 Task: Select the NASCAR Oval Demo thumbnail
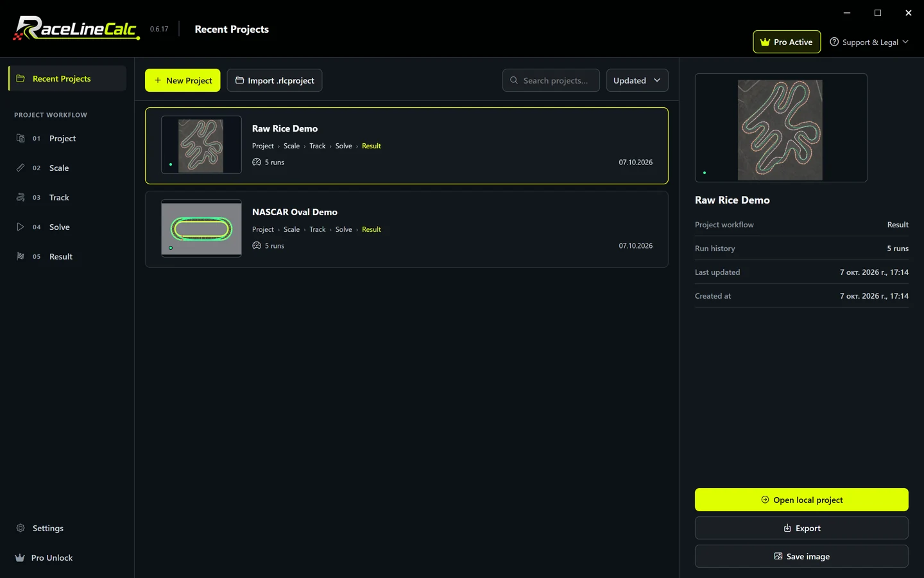[201, 229]
